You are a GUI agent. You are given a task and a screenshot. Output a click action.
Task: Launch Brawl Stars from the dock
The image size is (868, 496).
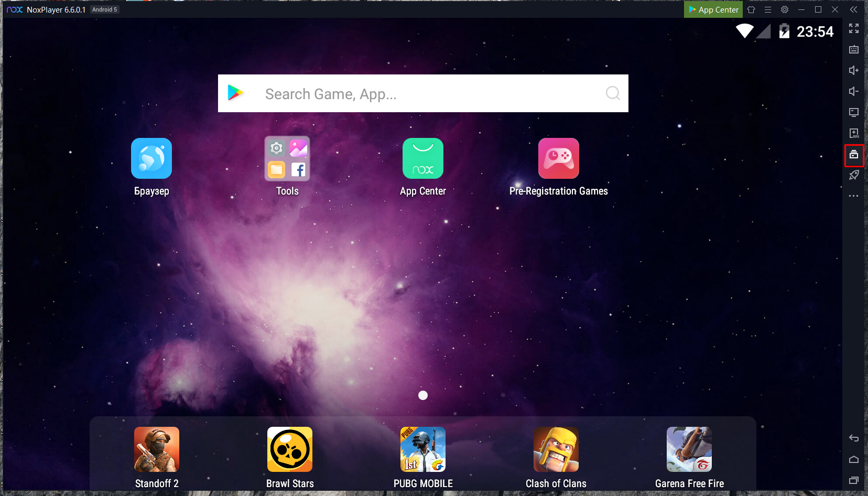tap(290, 449)
